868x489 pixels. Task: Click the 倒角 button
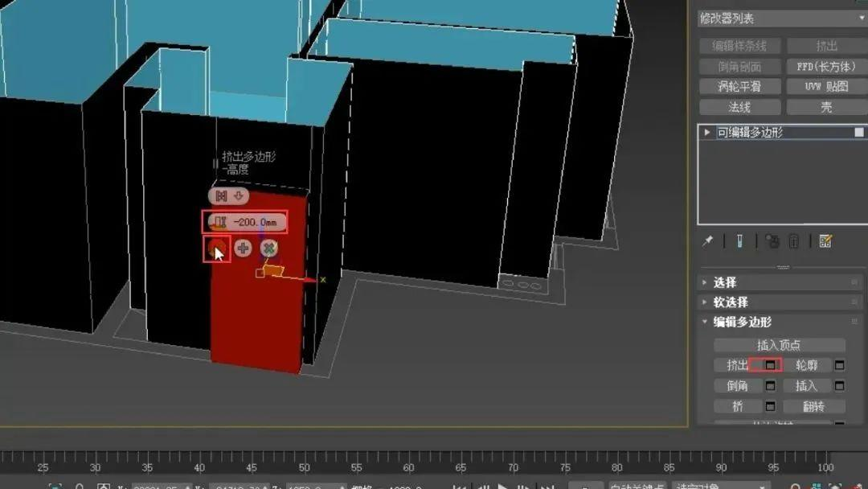pos(737,386)
